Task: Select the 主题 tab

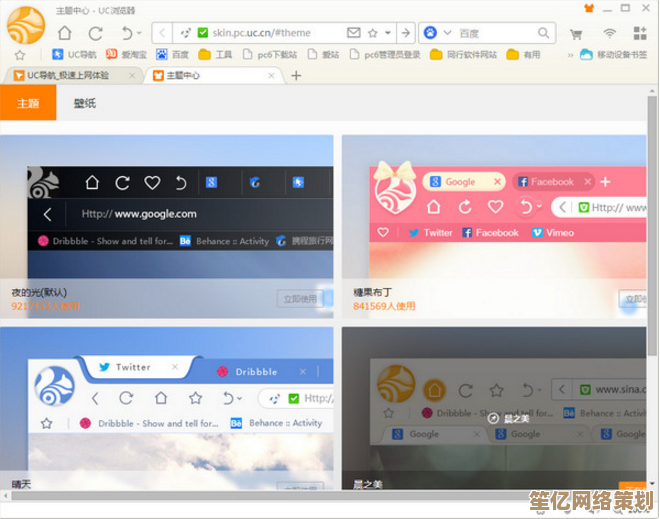Action: click(x=28, y=103)
